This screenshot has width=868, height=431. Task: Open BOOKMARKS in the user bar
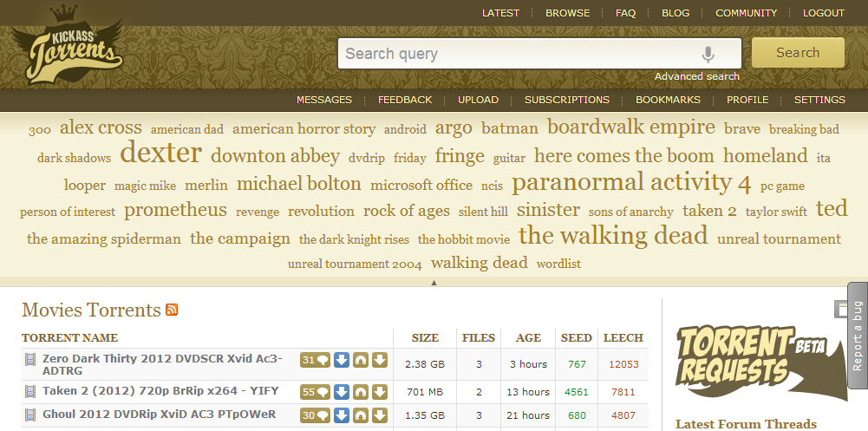point(668,100)
